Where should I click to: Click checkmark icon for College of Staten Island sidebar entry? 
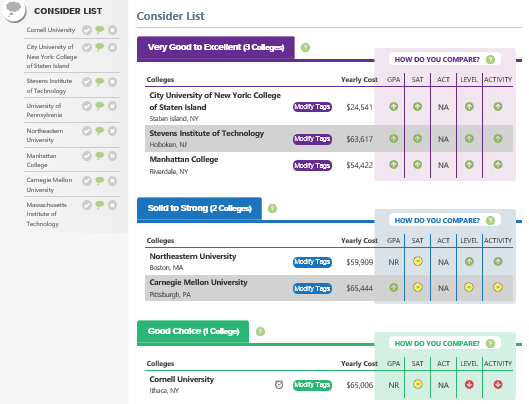coord(87,47)
